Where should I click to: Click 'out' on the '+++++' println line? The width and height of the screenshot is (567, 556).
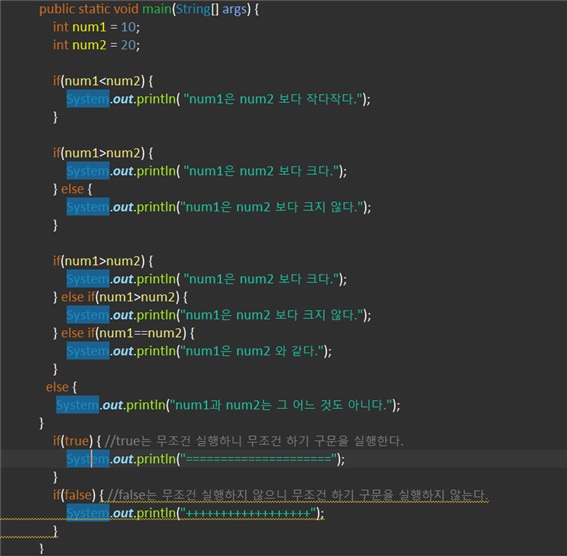pos(123,513)
